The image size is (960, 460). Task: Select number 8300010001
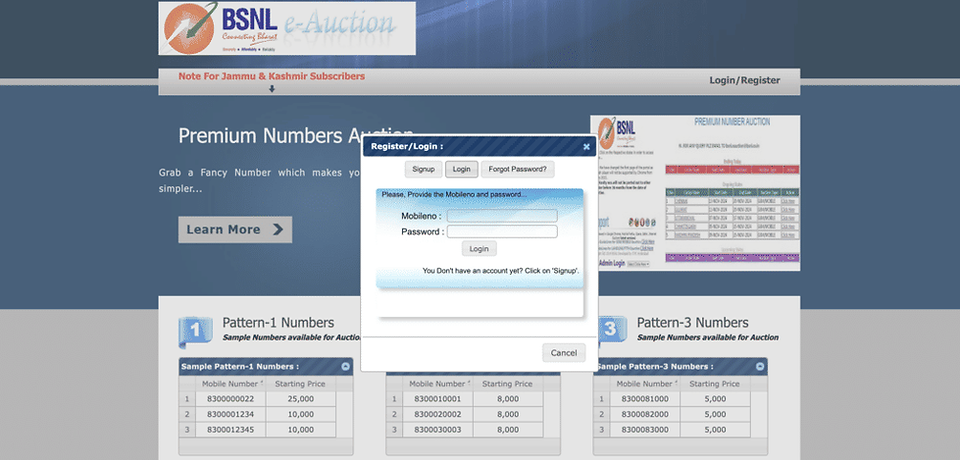tap(438, 399)
